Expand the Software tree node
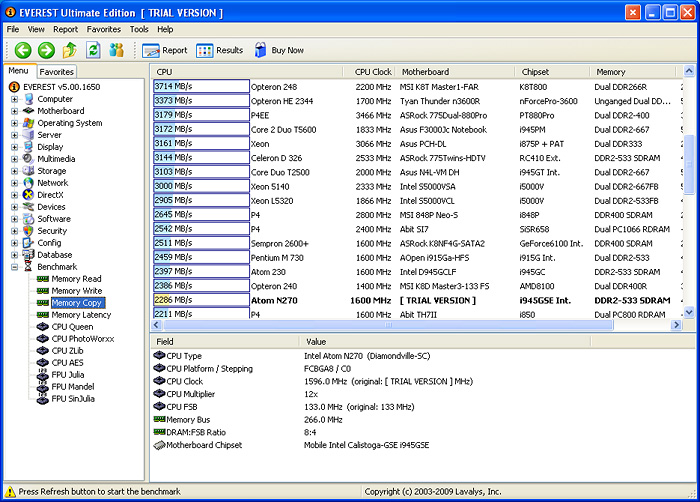This screenshot has width=700, height=502. (14, 219)
